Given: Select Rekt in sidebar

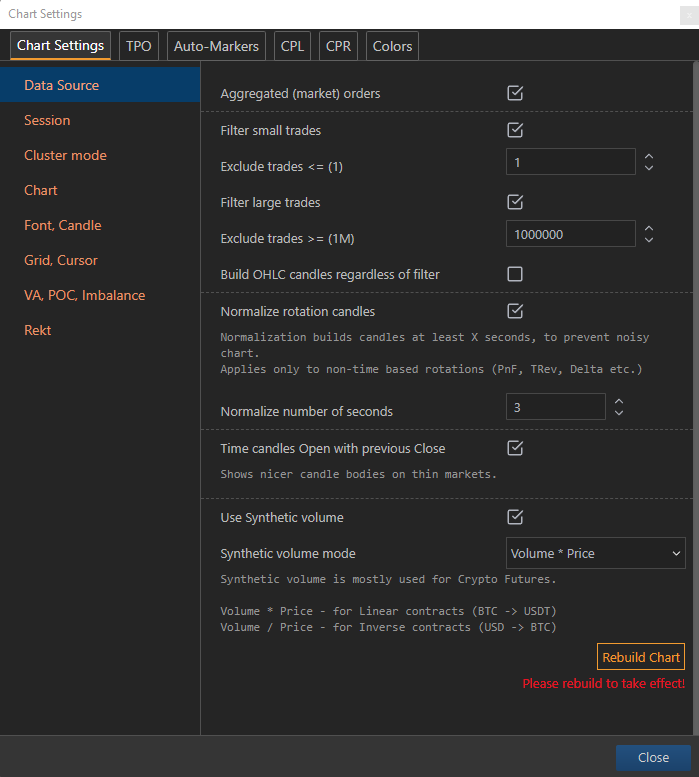Looking at the screenshot, I should click(x=100, y=330).
